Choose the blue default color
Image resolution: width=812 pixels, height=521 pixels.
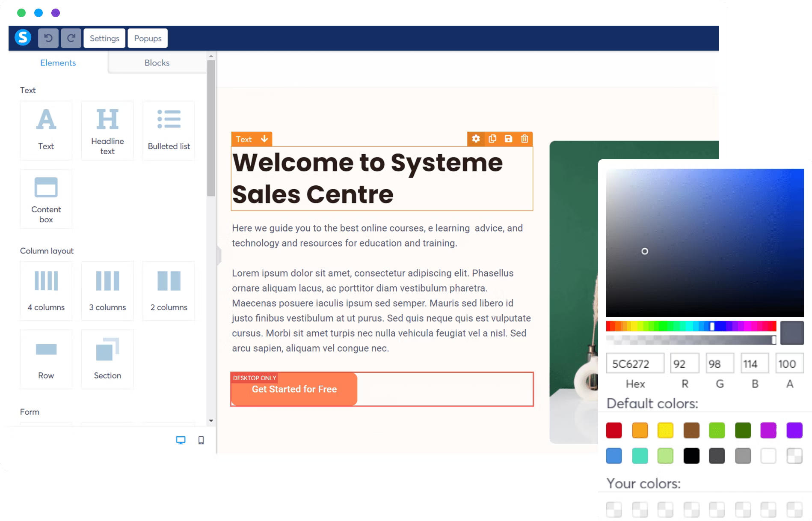(x=614, y=456)
